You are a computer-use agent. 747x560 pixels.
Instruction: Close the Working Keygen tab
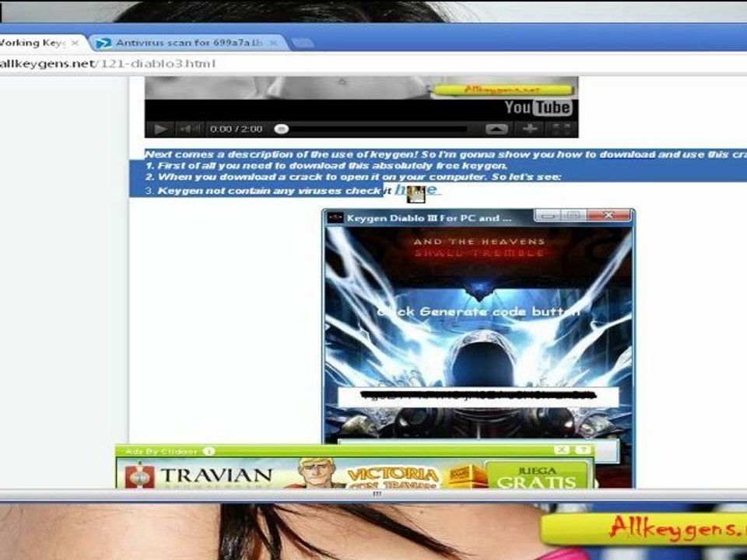pos(75,43)
